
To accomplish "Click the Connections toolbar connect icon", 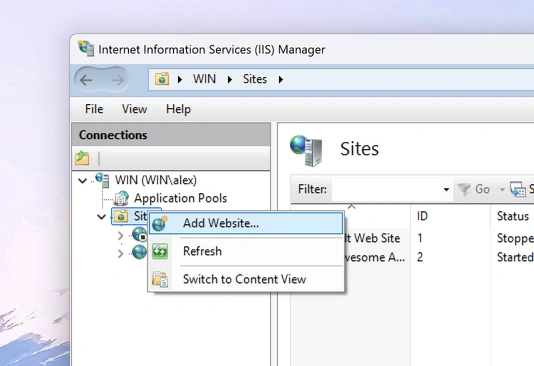I will point(82,159).
